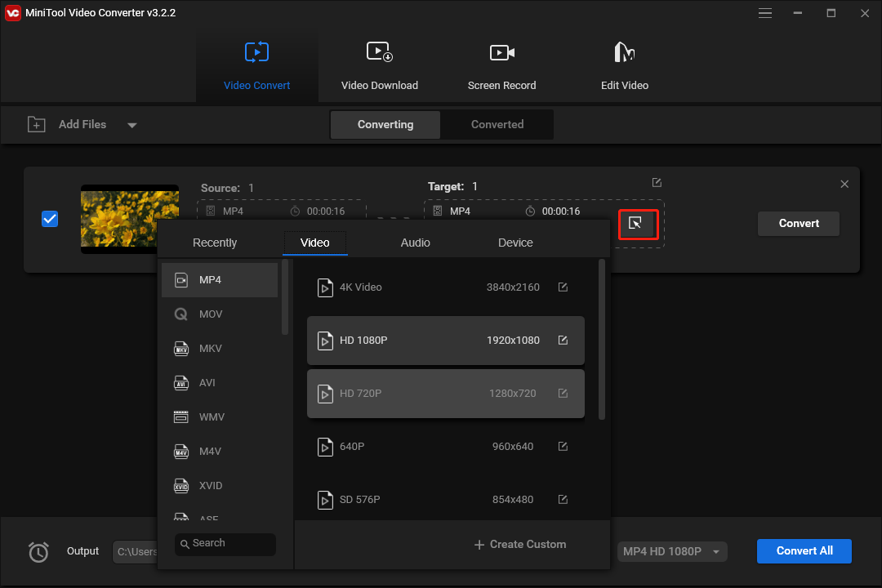
Task: Open the hamburger menu
Action: point(765,13)
